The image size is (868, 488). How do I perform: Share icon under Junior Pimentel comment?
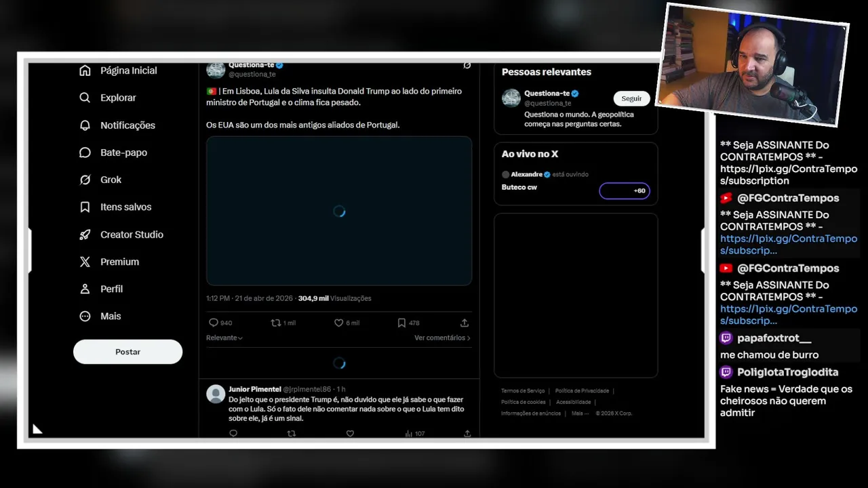[x=467, y=433]
